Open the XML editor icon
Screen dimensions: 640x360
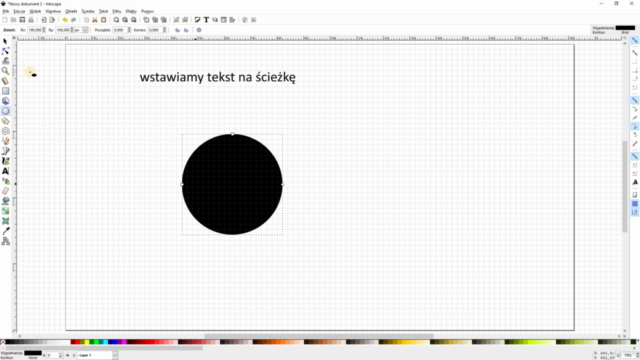(224, 20)
